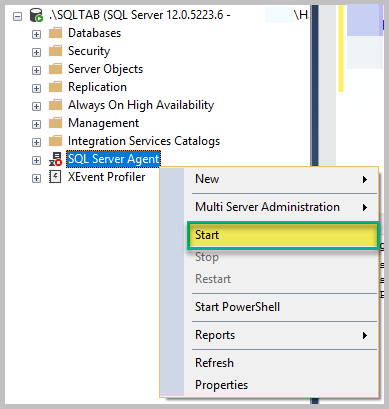Click the XEvent Profiler icon
Screen dimensions: 389x409
55,177
